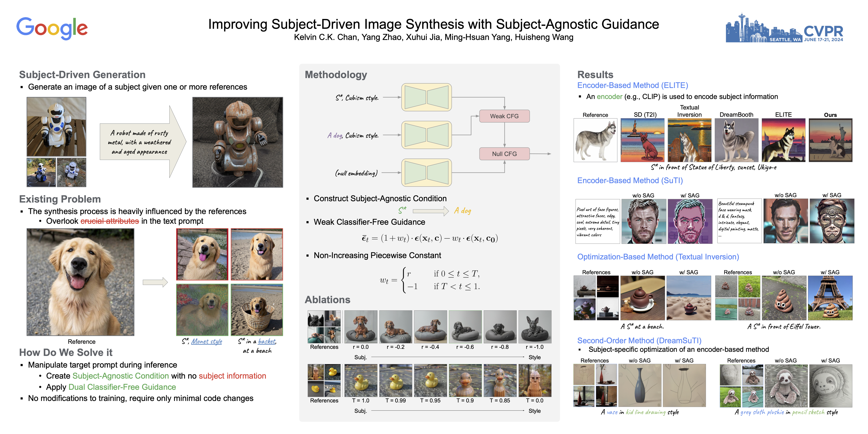This screenshot has height=434, width=868.
Task: Select the rusty robot generated image
Action: (238, 142)
